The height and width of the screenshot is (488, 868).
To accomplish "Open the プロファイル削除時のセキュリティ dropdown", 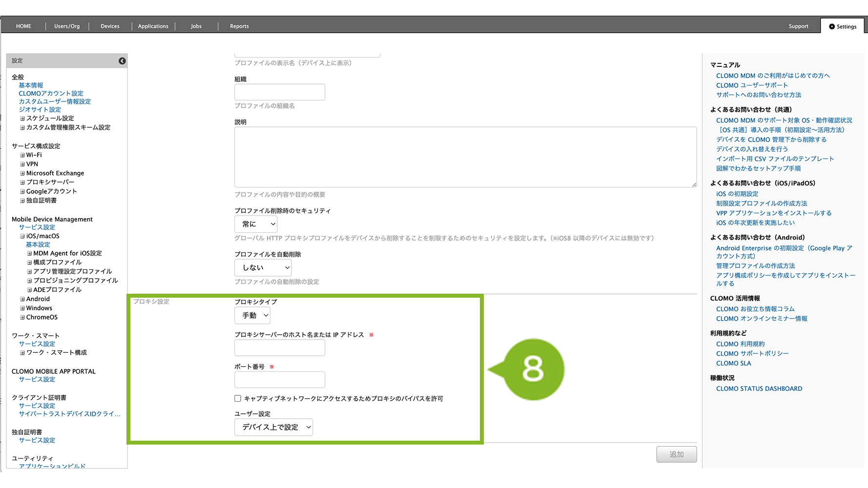I will pyautogui.click(x=256, y=224).
